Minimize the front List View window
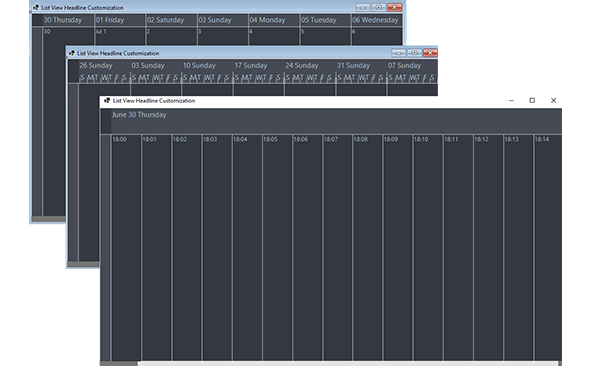Image resolution: width=590 pixels, height=366 pixels. pyautogui.click(x=511, y=100)
